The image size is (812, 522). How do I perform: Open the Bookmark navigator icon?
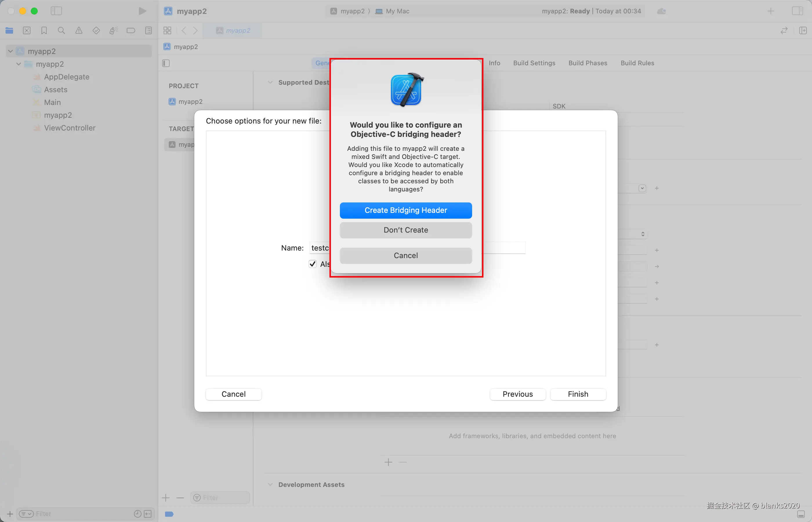click(x=44, y=30)
